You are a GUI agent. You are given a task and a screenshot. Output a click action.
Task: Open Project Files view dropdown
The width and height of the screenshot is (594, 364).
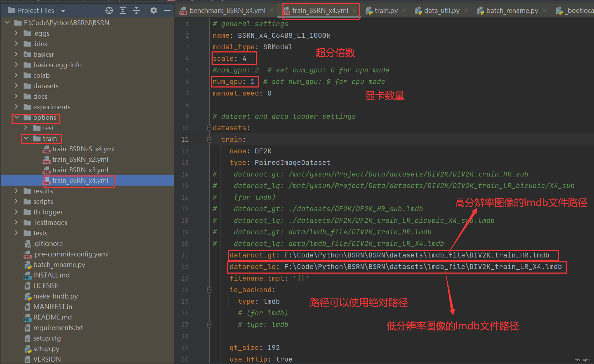click(x=63, y=11)
